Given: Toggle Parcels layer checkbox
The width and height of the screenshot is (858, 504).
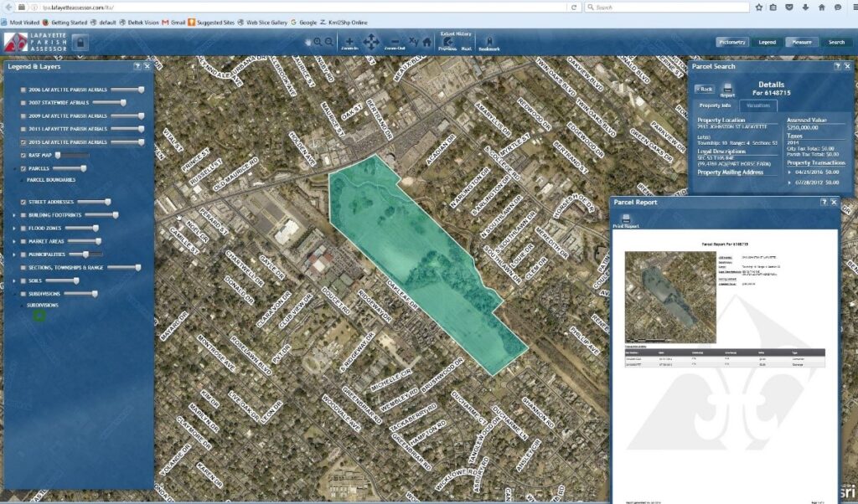Looking at the screenshot, I should tap(23, 168).
